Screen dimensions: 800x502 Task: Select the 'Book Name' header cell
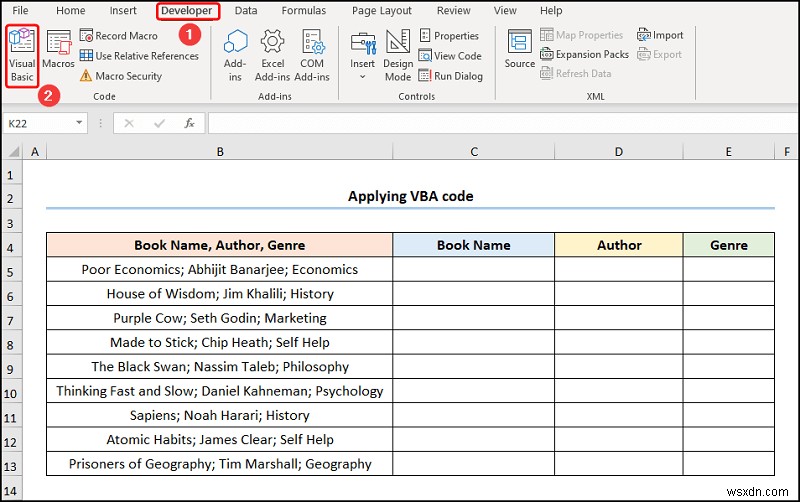point(474,245)
